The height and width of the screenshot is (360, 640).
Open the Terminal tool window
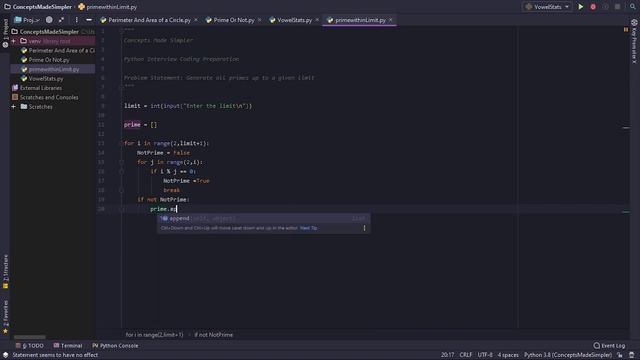(x=68, y=346)
